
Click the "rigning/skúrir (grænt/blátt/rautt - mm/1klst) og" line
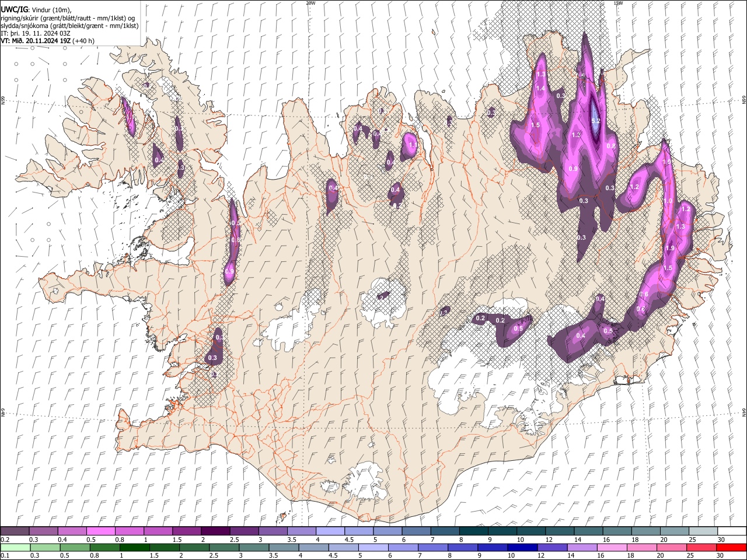tap(68, 18)
